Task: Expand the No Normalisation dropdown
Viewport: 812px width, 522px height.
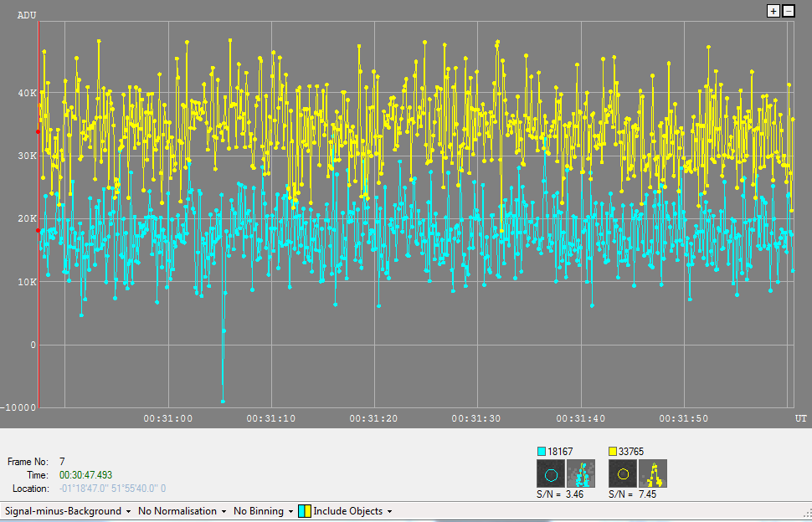Action: (181, 511)
